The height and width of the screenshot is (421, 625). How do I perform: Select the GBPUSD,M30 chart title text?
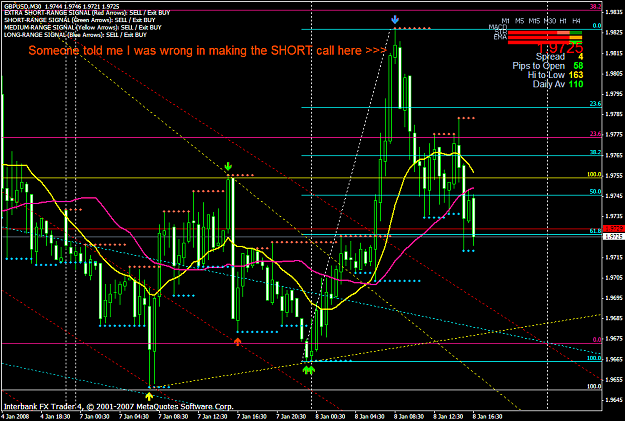61,6
